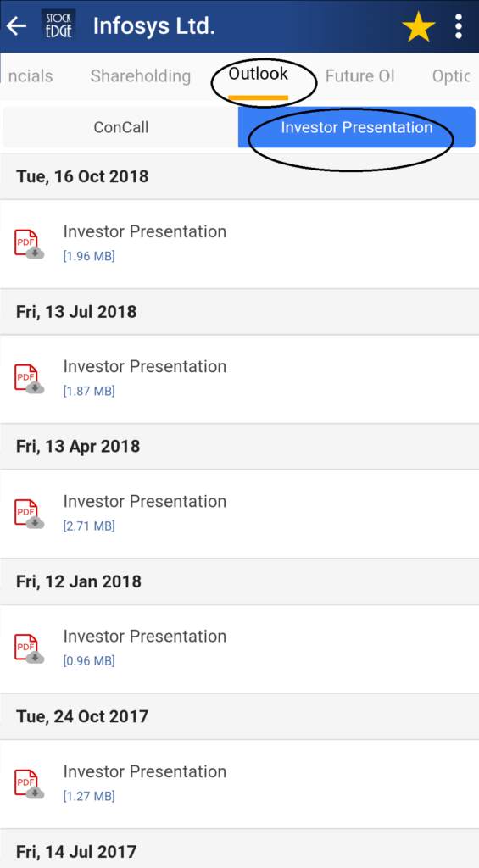479x868 pixels.
Task: Select the Investor Presentation segment button
Action: coord(357,127)
